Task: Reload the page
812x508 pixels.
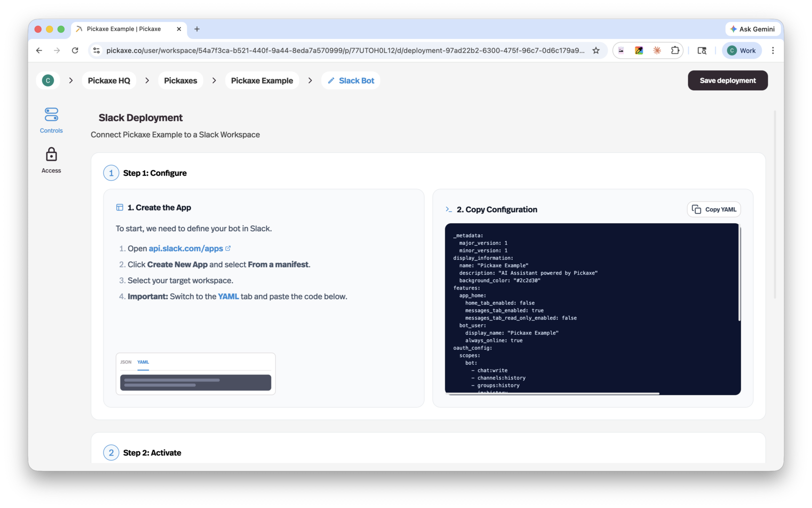Action: pyautogui.click(x=75, y=50)
